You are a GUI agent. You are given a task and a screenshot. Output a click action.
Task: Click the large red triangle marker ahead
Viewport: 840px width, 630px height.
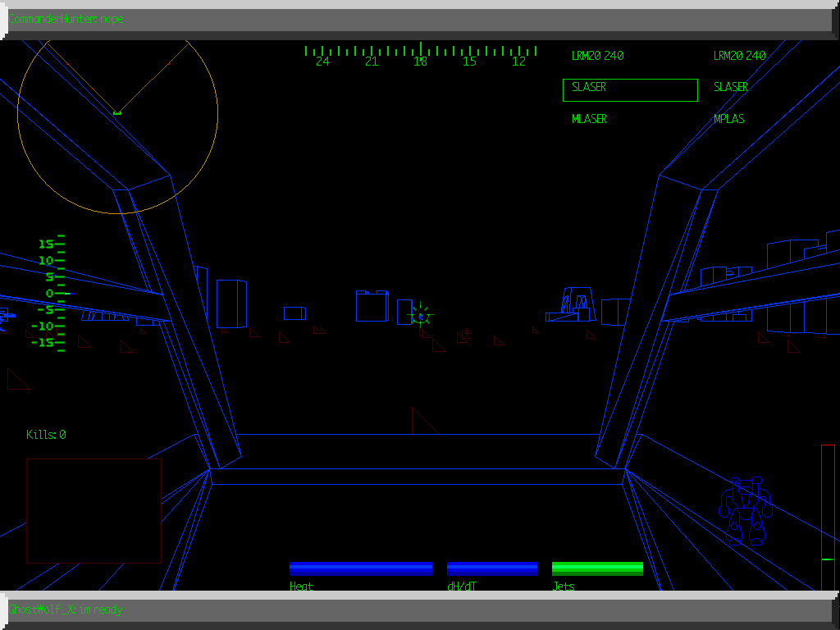(422, 422)
